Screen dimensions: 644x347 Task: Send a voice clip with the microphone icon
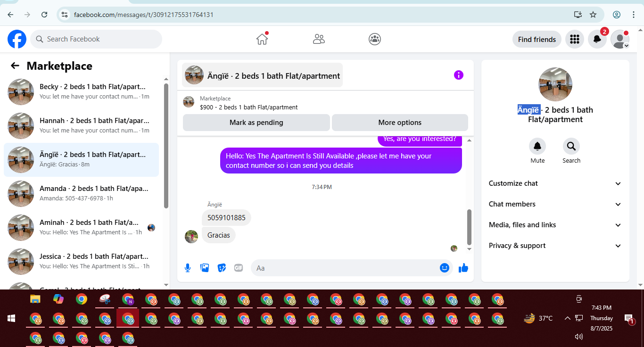pyautogui.click(x=188, y=268)
